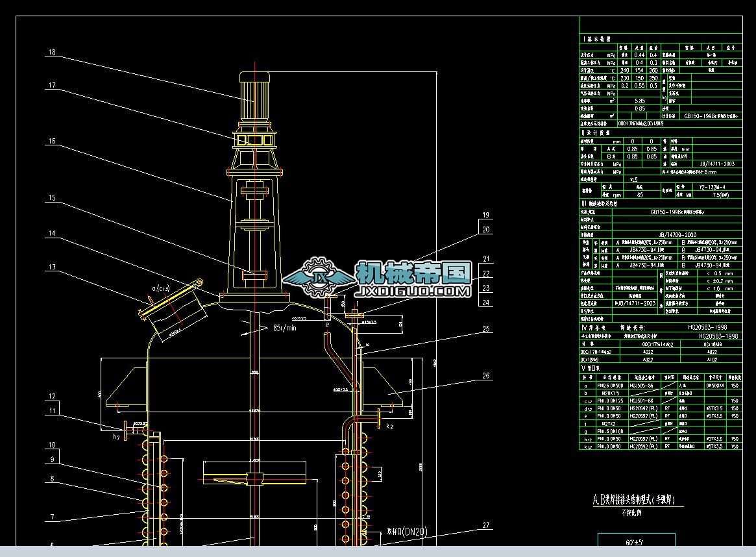The width and height of the screenshot is (756, 557).
Task: Click part callout number 22
Action: coord(486,273)
